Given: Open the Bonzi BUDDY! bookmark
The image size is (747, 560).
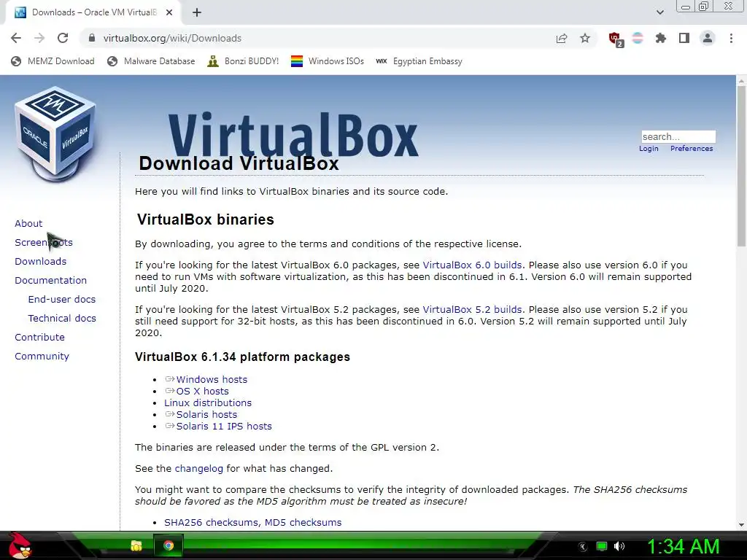Looking at the screenshot, I should 243,61.
